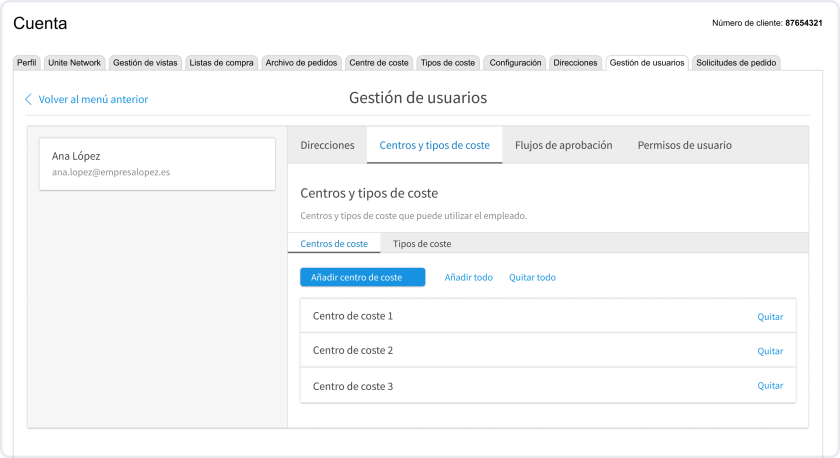Remove Centro de coste 2 with Quitar
840x458 pixels.
(770, 351)
